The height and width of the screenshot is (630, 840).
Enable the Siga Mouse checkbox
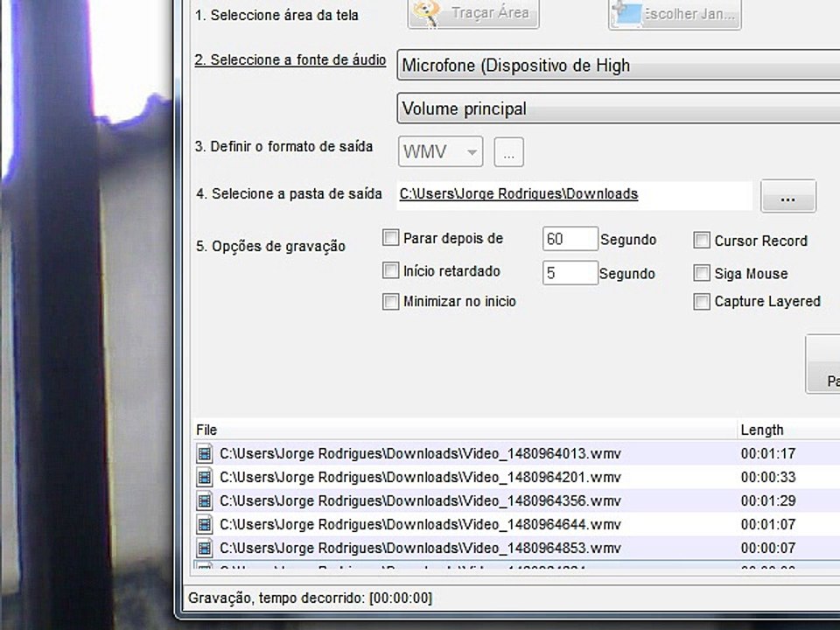702,273
